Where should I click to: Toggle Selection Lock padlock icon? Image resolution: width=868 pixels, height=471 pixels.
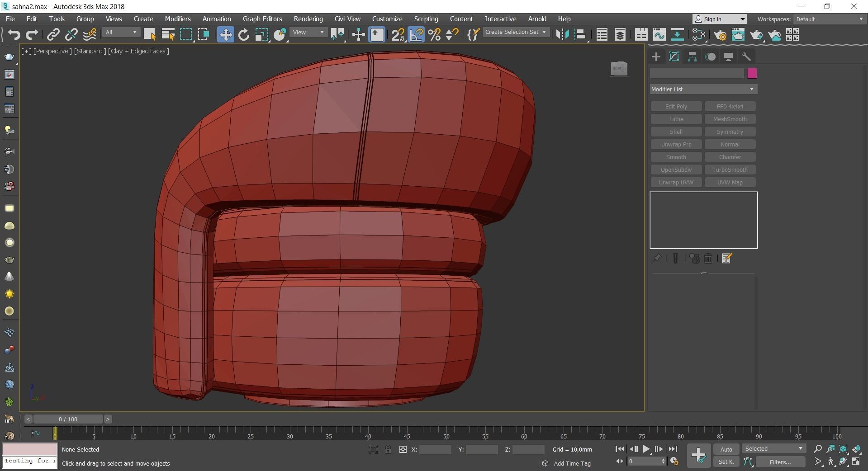coord(388,449)
